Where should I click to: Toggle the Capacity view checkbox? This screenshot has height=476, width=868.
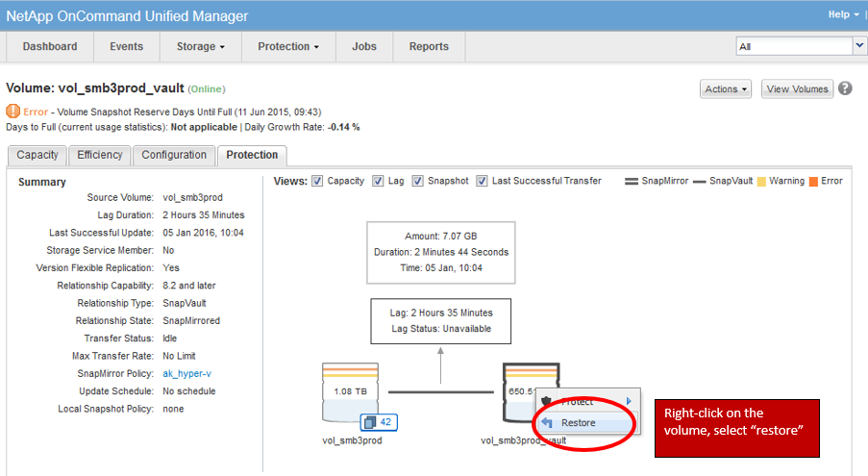click(317, 181)
